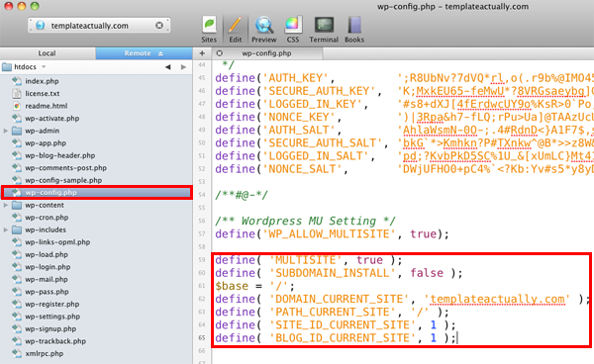Click the index.php file icon
The image size is (594, 364).
pyautogui.click(x=16, y=81)
